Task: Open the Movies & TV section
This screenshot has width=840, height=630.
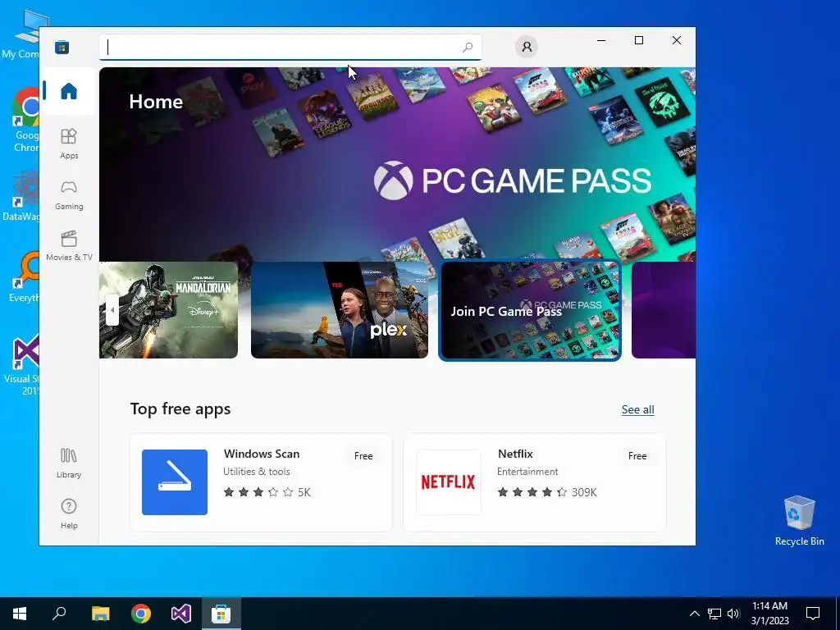Action: point(69,245)
